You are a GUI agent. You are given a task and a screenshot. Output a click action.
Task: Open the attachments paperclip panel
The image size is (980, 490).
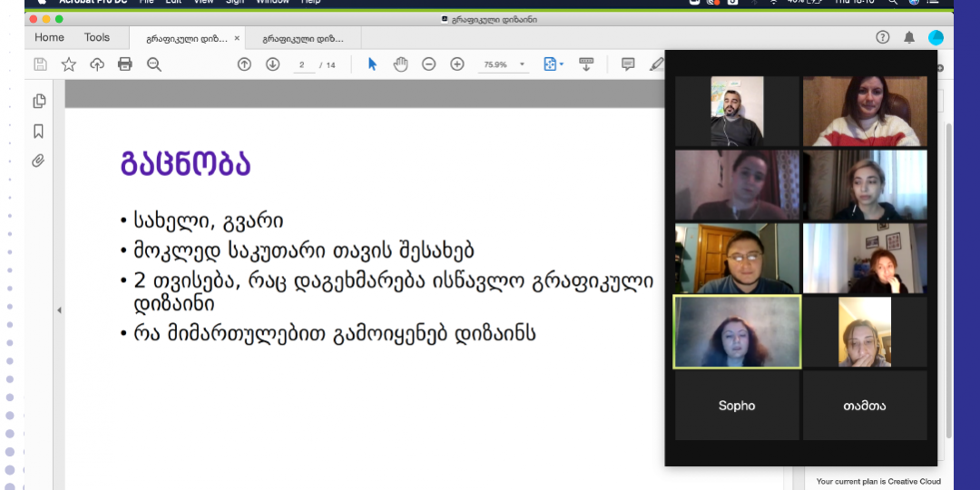click(39, 161)
